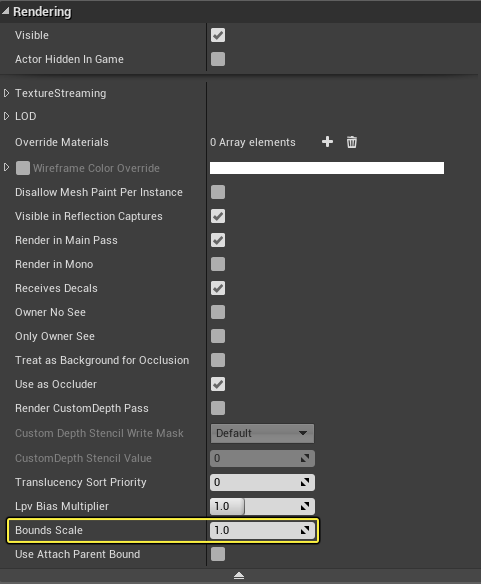Viewport: 481px width, 584px height.
Task: Uncheck the Visible checkbox
Action: pyautogui.click(x=218, y=35)
